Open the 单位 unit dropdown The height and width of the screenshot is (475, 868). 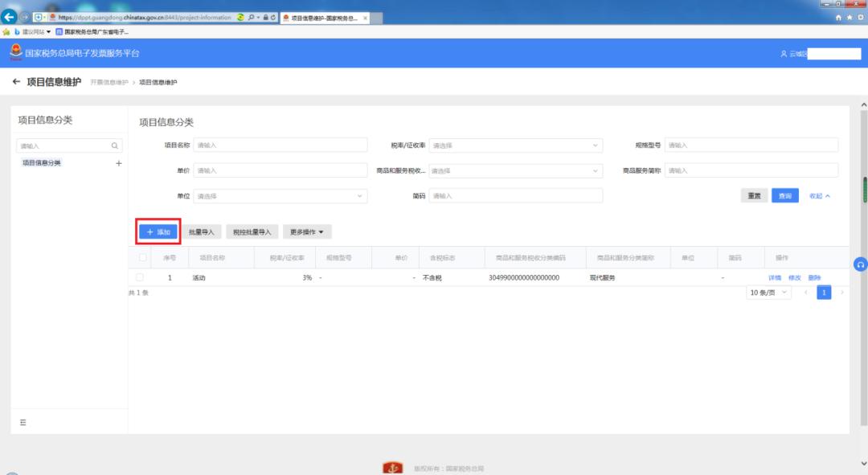point(280,196)
